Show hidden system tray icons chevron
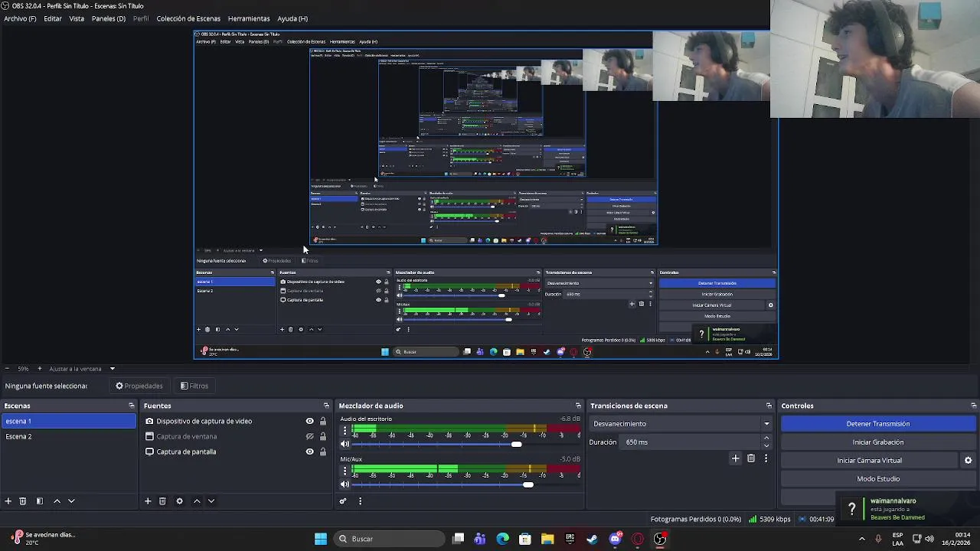The height and width of the screenshot is (551, 980). (x=862, y=539)
